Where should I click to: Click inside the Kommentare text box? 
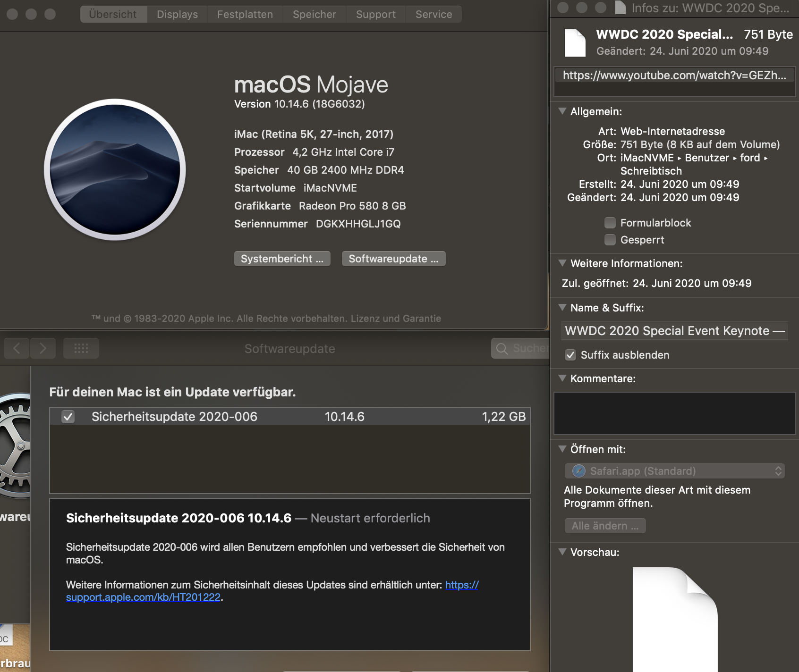coord(675,413)
